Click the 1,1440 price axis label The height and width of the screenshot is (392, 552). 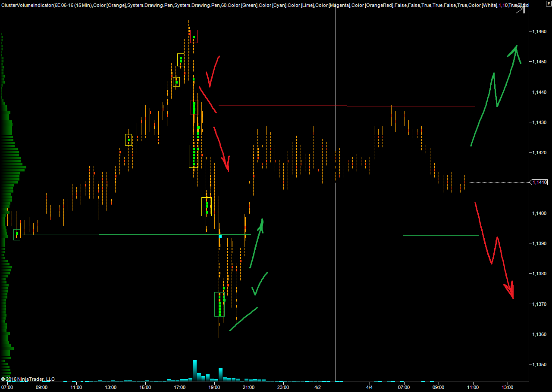[x=539, y=92]
